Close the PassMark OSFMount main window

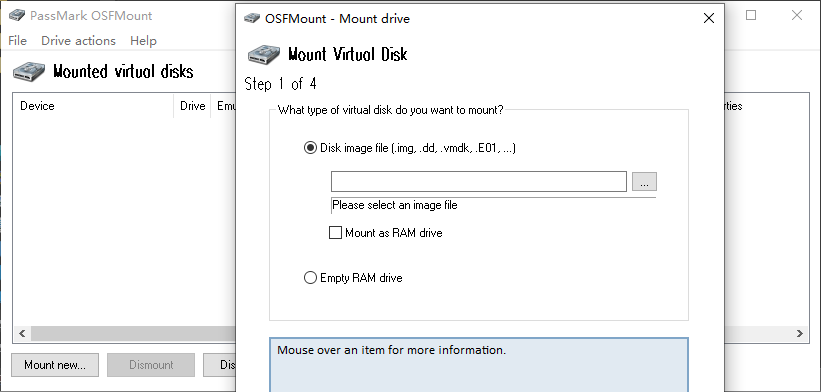click(797, 15)
